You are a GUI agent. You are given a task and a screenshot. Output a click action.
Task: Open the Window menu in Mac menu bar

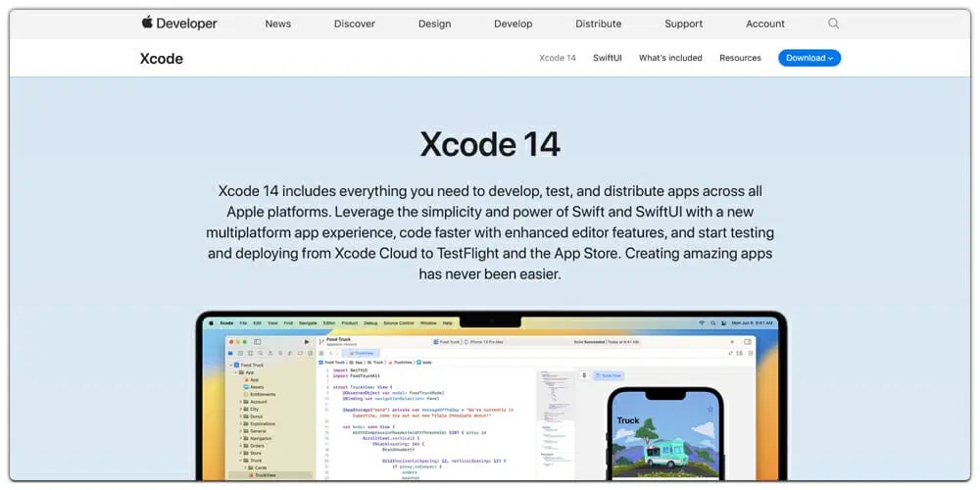pyautogui.click(x=428, y=323)
